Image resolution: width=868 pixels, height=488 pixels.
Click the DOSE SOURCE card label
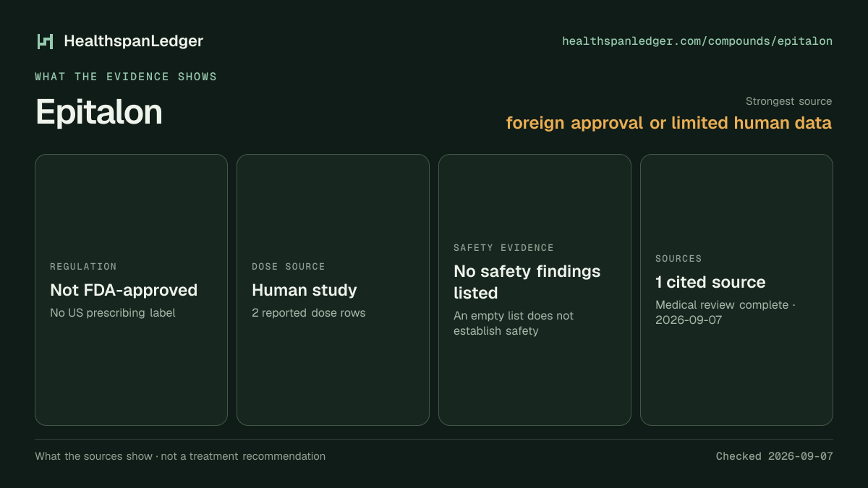point(289,267)
